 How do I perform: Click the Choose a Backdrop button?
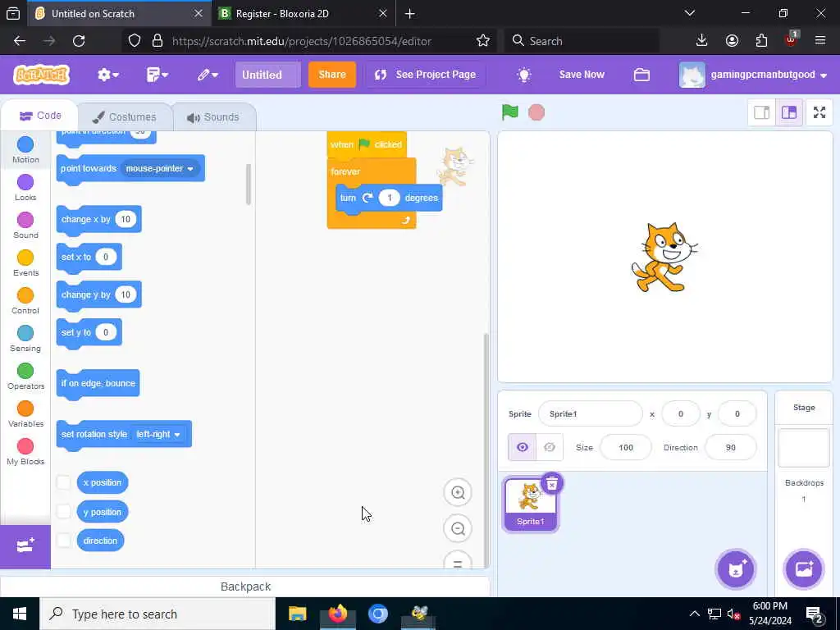(x=804, y=569)
